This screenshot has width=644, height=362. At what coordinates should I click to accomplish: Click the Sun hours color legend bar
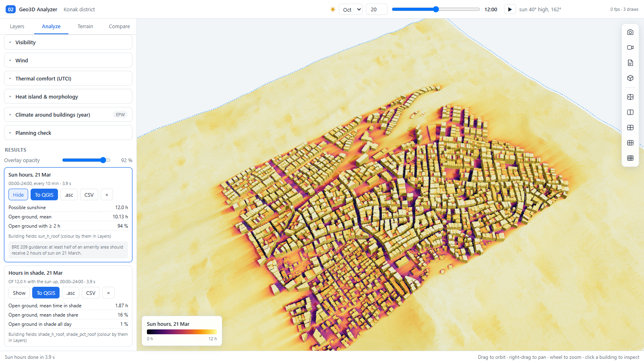pos(182,332)
